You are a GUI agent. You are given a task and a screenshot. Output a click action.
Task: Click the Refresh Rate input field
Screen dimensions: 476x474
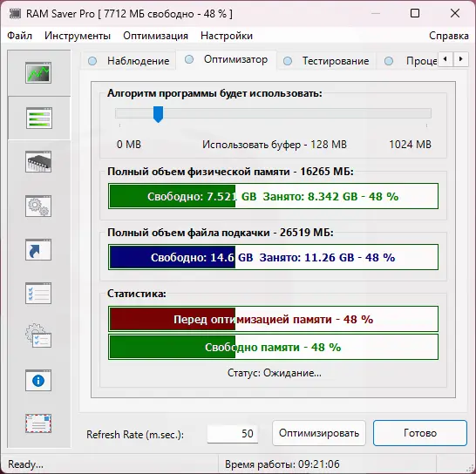pos(233,434)
